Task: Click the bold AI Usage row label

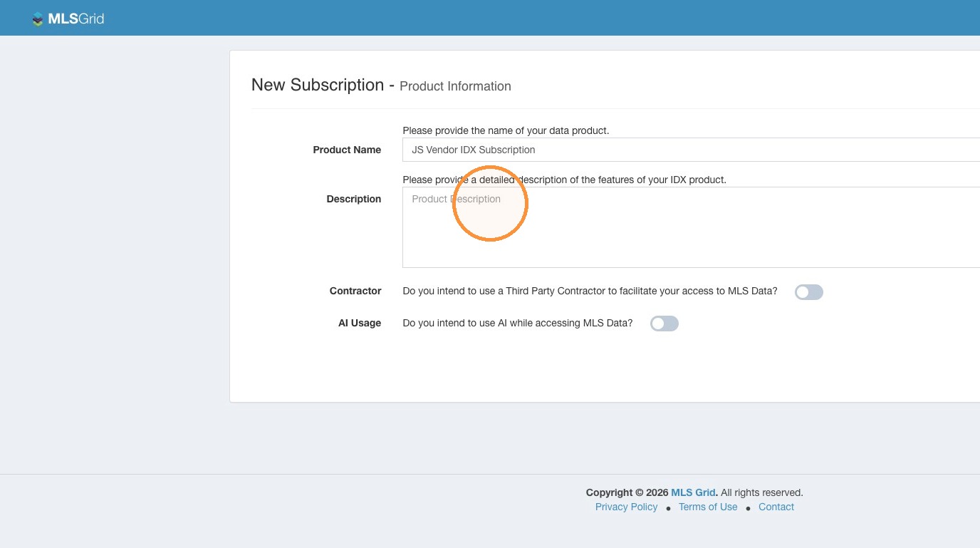Action: click(x=360, y=323)
